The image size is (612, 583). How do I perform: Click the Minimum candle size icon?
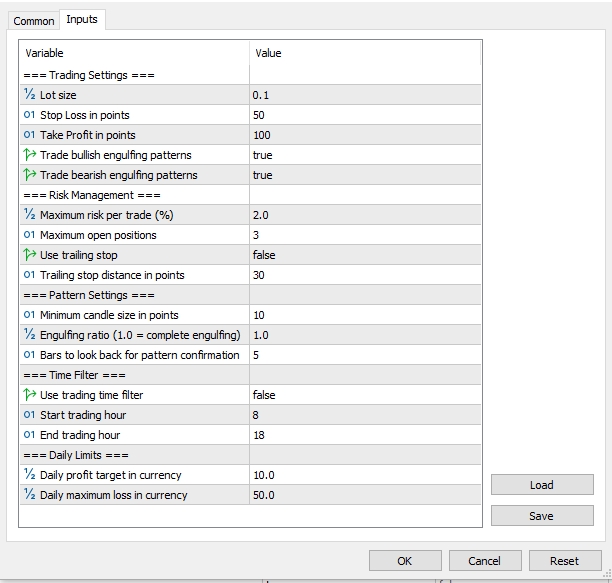click(x=30, y=315)
